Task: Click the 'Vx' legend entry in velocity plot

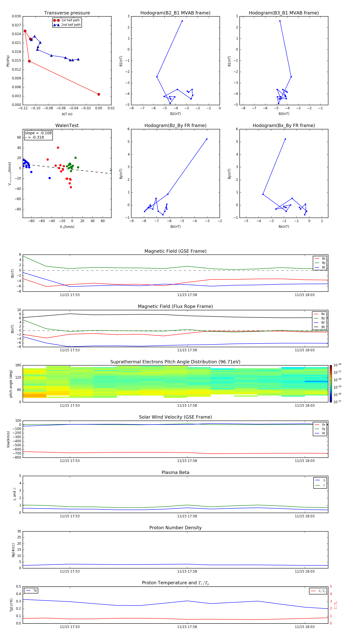Action: (320, 424)
